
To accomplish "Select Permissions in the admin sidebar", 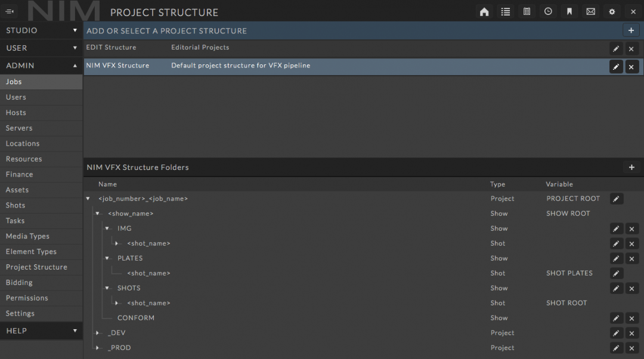I will (x=27, y=298).
